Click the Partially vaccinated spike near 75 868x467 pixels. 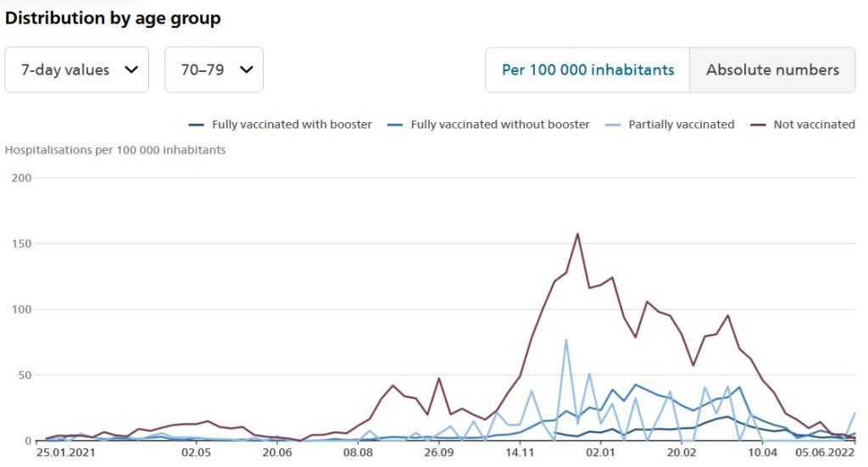click(x=566, y=341)
